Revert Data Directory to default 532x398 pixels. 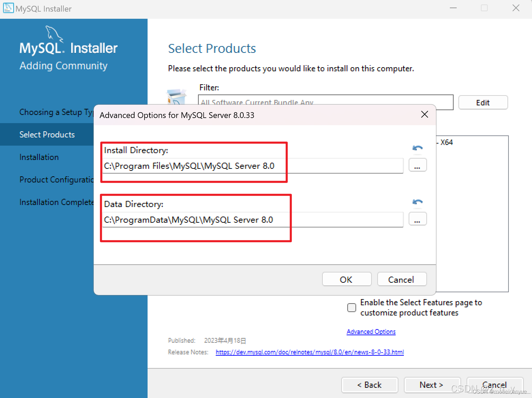click(x=417, y=202)
